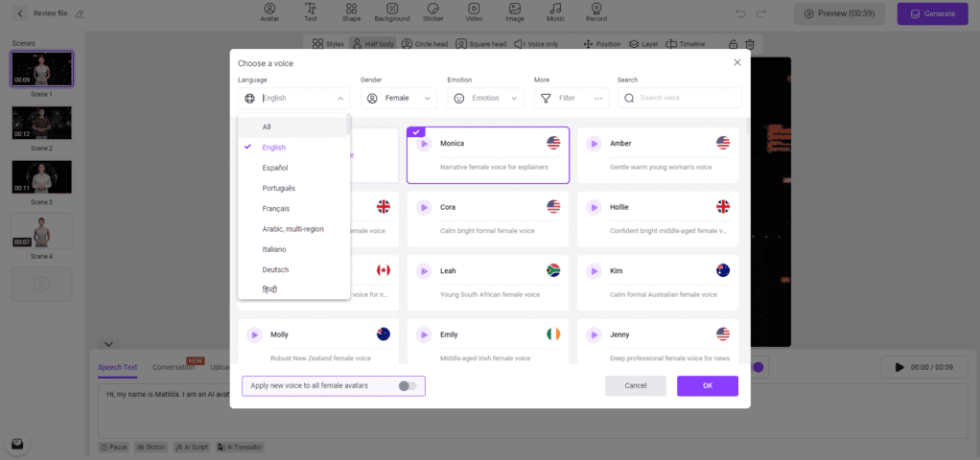Viewport: 980px width, 460px height.
Task: Play Leah voice sample
Action: tap(424, 271)
